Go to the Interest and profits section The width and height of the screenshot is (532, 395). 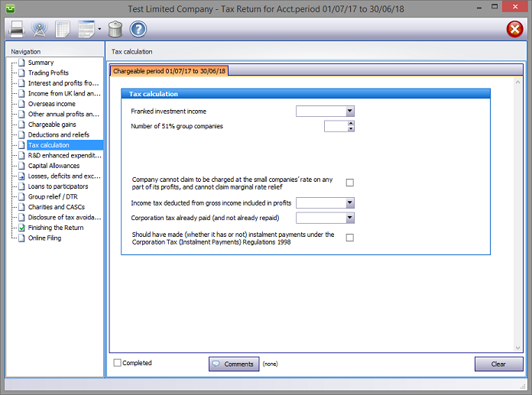click(x=63, y=83)
